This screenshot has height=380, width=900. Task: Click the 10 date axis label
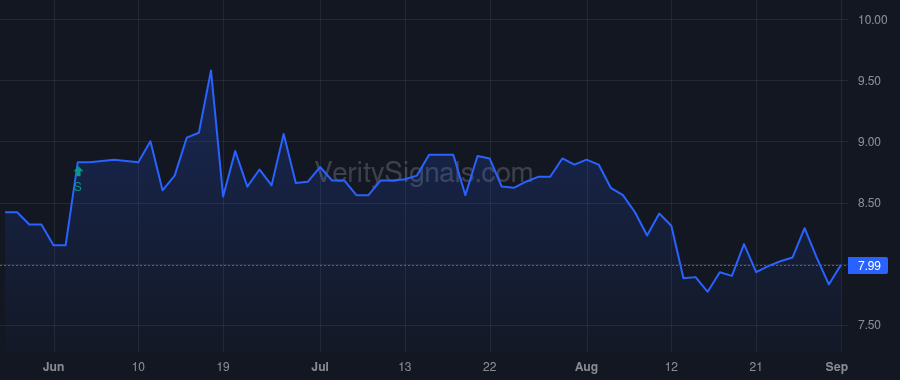tap(138, 367)
